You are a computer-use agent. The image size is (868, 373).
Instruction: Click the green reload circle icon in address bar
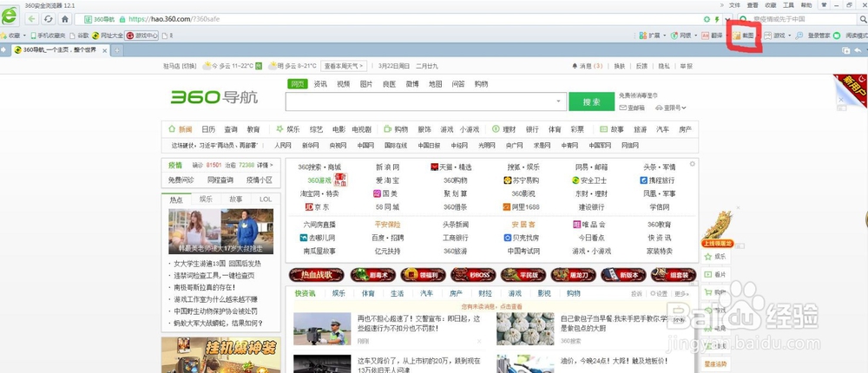click(x=707, y=19)
